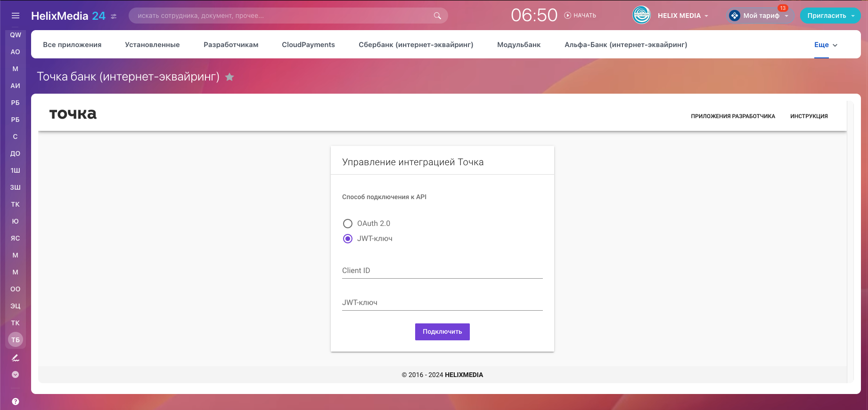
Task: Click the Мой тариф button
Action: (761, 16)
